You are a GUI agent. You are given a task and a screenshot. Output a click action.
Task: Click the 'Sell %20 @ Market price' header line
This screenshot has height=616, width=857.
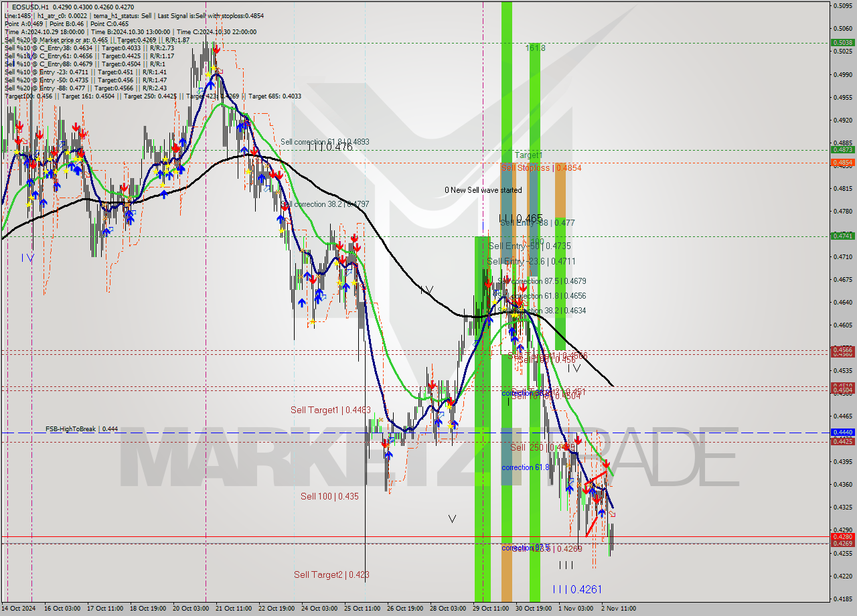97,40
